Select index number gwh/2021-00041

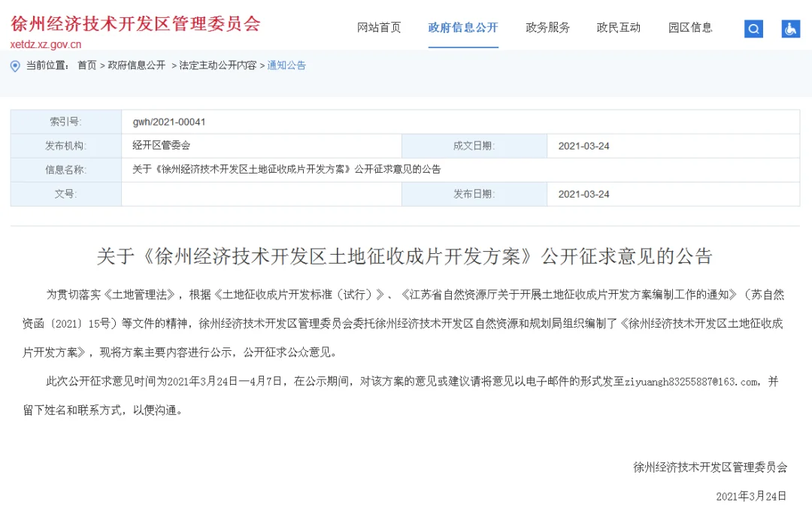(169, 122)
